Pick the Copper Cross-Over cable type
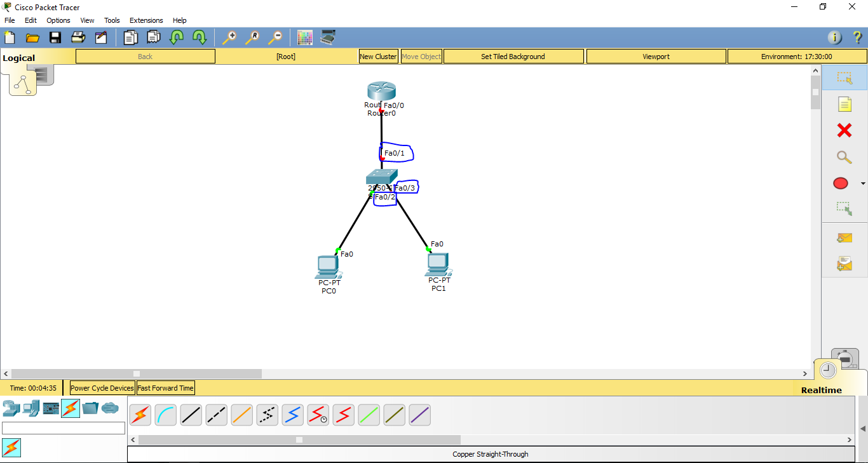Image resolution: width=868 pixels, height=463 pixels. [216, 415]
